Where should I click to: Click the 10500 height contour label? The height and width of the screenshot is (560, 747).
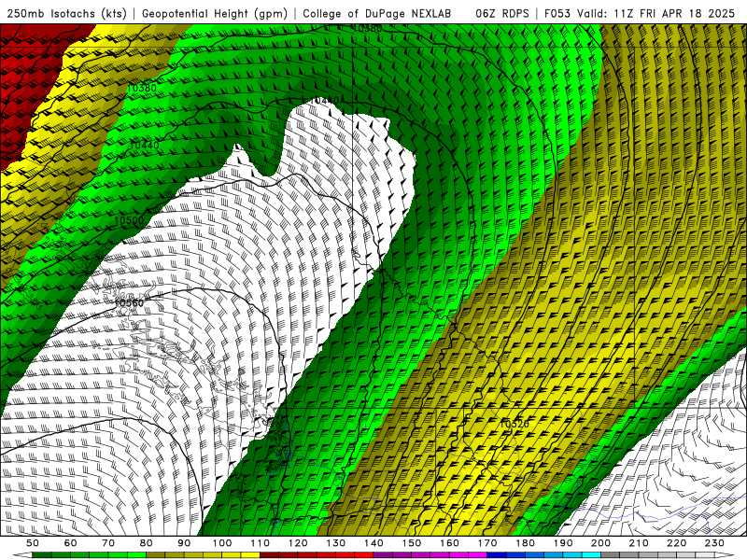click(129, 220)
